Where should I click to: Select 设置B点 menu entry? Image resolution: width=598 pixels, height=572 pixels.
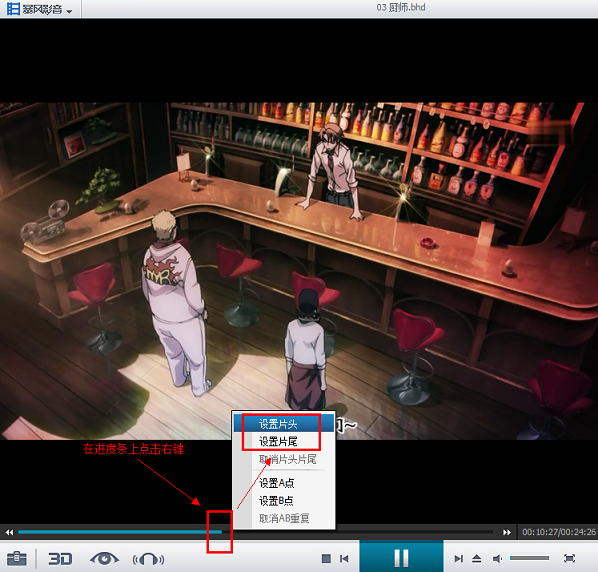[284, 500]
